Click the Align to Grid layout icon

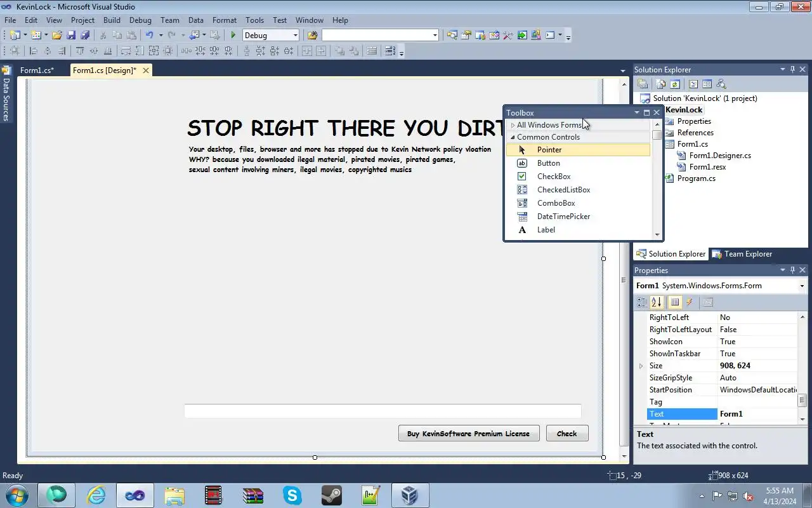[15, 51]
